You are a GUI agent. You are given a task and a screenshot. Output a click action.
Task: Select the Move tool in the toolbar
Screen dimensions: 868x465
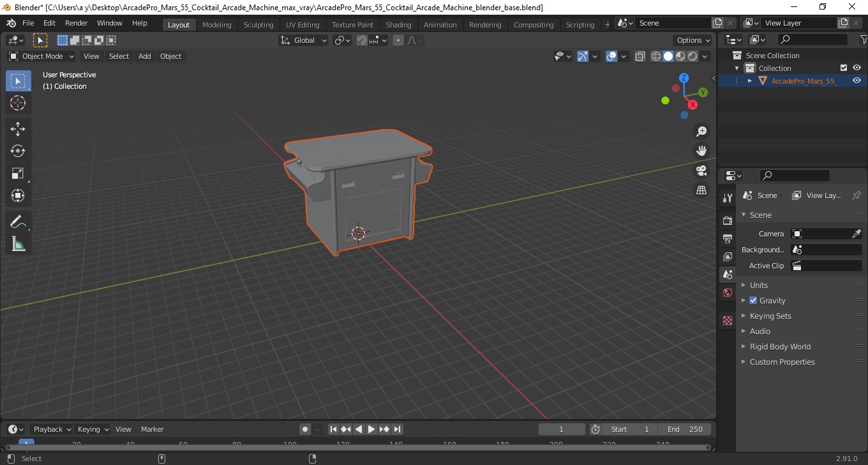click(18, 128)
